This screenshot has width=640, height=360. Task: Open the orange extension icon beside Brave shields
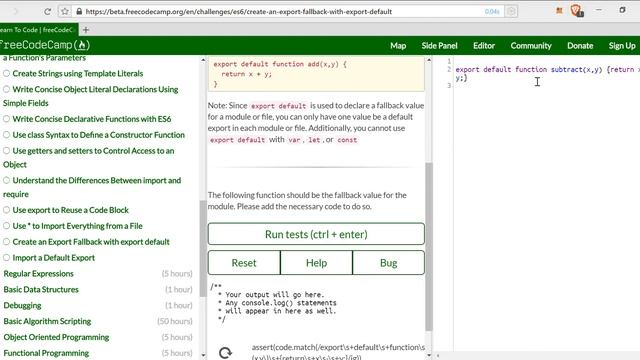[559, 11]
